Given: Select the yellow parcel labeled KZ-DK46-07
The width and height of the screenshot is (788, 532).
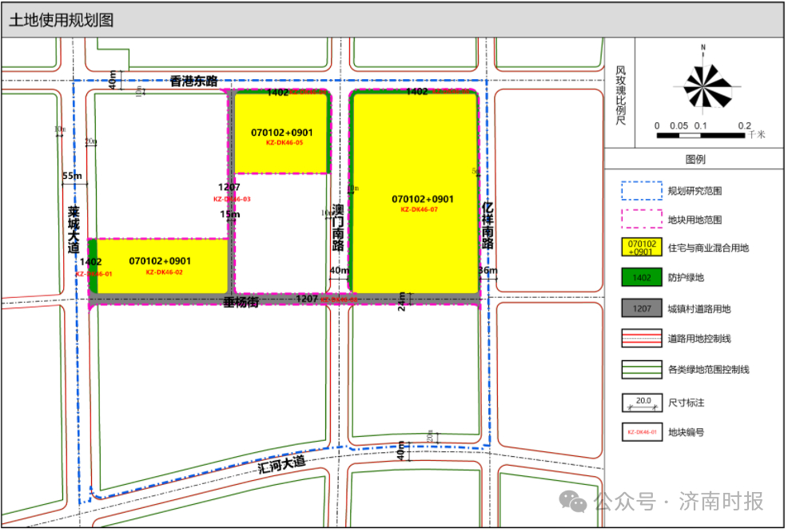Looking at the screenshot, I should pyautogui.click(x=414, y=240).
